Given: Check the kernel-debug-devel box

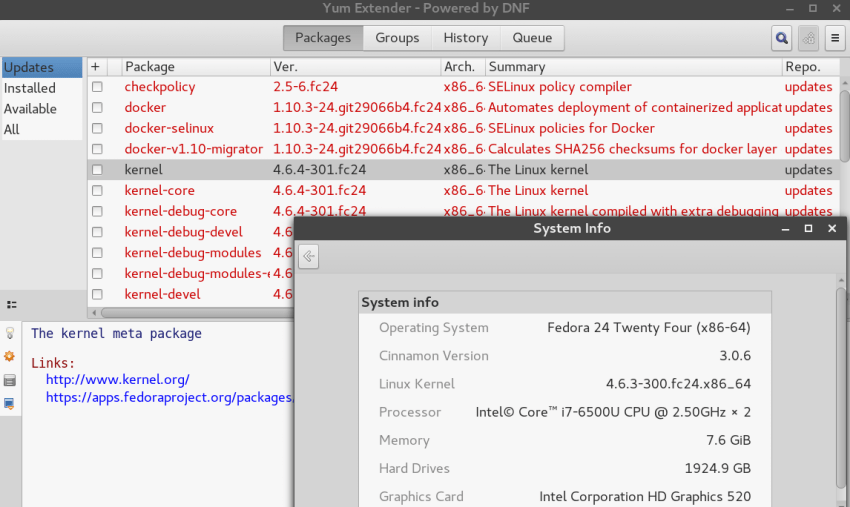Looking at the screenshot, I should point(97,232).
